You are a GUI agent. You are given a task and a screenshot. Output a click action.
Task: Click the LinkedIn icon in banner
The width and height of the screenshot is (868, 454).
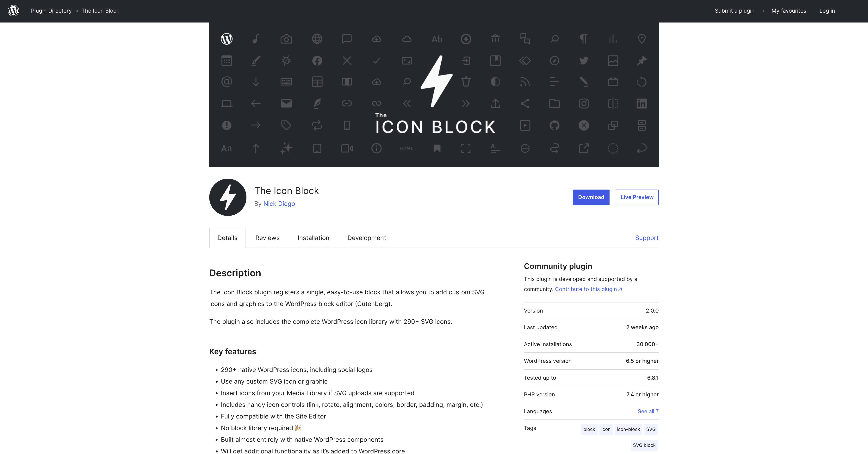coord(642,104)
